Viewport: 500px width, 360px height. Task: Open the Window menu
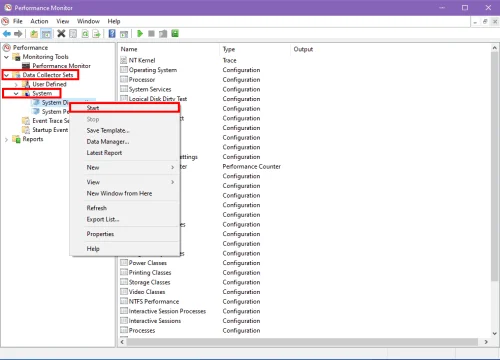[x=88, y=21]
